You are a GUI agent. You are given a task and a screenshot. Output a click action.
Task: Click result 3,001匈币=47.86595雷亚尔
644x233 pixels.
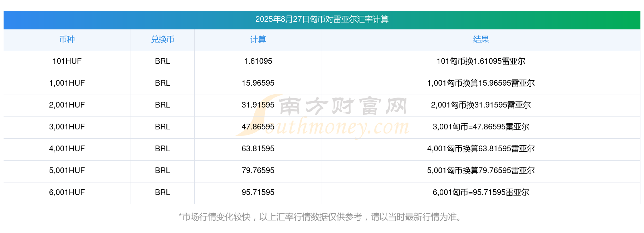pos(481,127)
